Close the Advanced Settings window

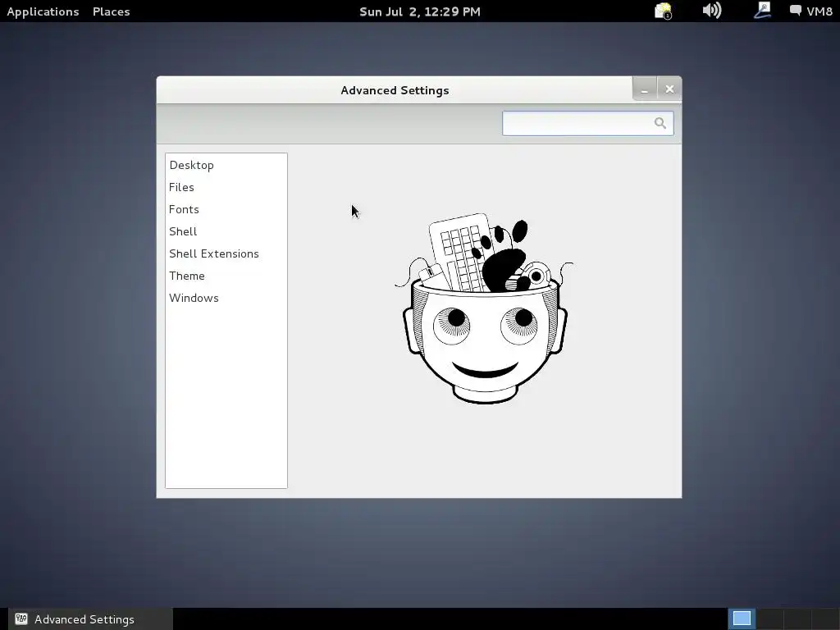pos(669,89)
